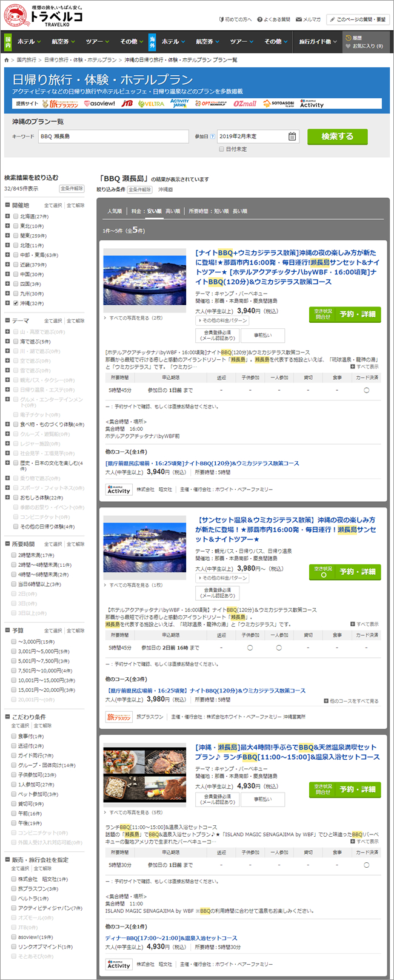This screenshot has width=394, height=980.
Task: Click the green 検索する button
Action: 337,137
